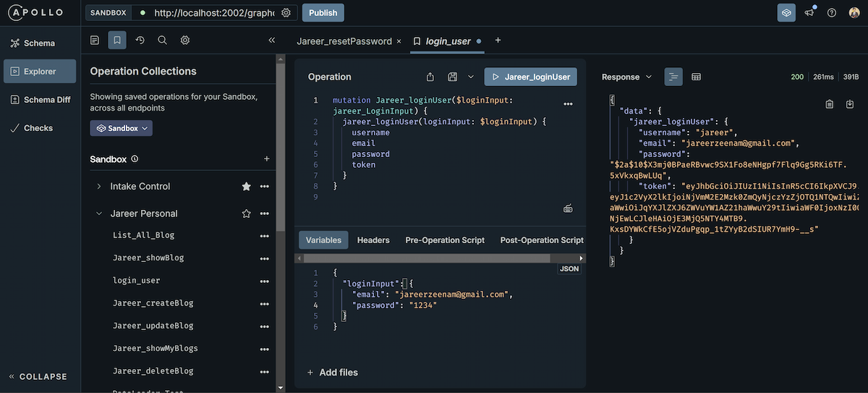The width and height of the screenshot is (868, 393).
Task: Select Jareer_createBlog saved operation
Action: click(x=153, y=303)
